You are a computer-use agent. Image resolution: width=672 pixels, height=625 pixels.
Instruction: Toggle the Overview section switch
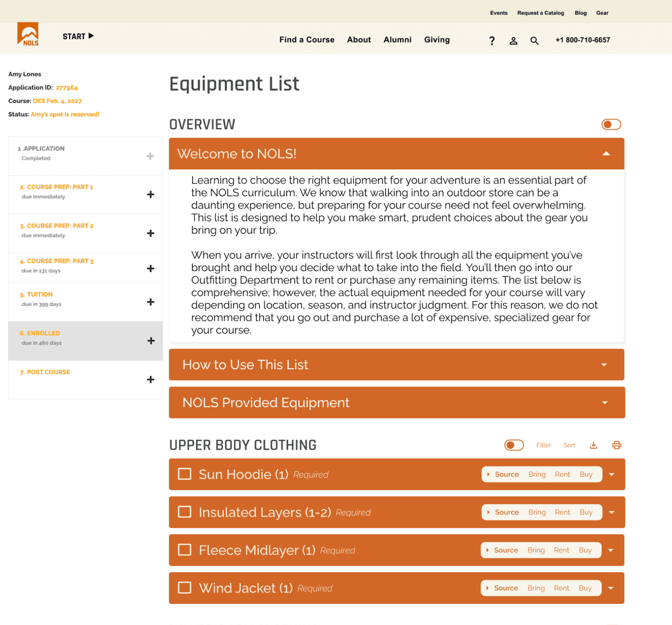tap(611, 125)
